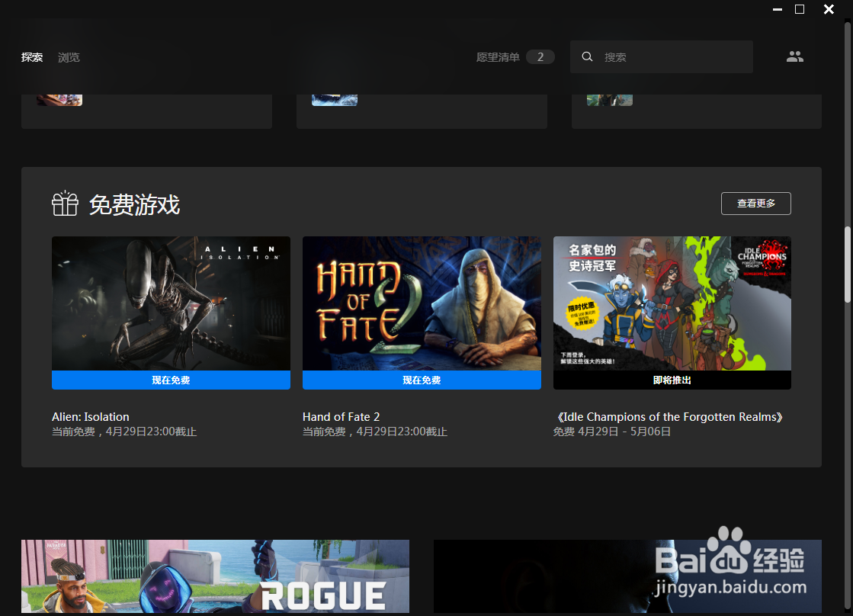Click Hand of Fate 2's 当前免费，4月29日23:00截止 text

coord(375,432)
